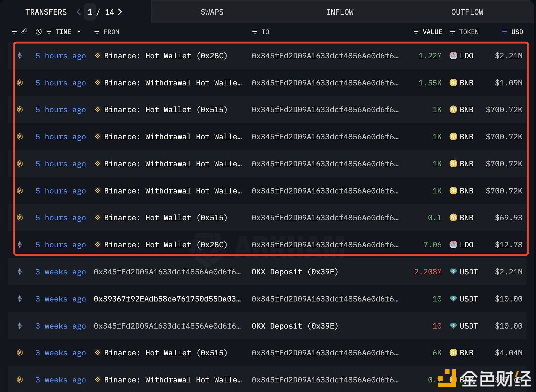This screenshot has width=536, height=392.
Task: Expand the TIME sort dropdown arrow
Action: point(79,32)
